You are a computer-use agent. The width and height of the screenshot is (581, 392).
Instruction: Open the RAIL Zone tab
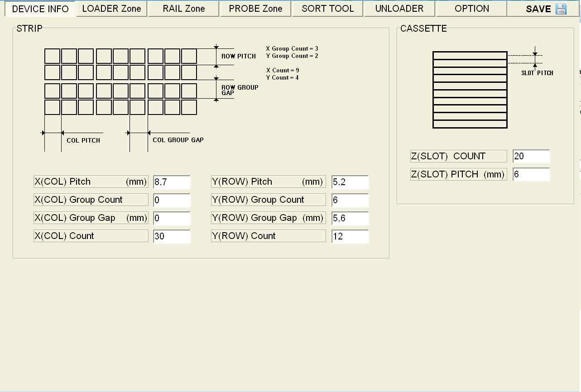[183, 9]
